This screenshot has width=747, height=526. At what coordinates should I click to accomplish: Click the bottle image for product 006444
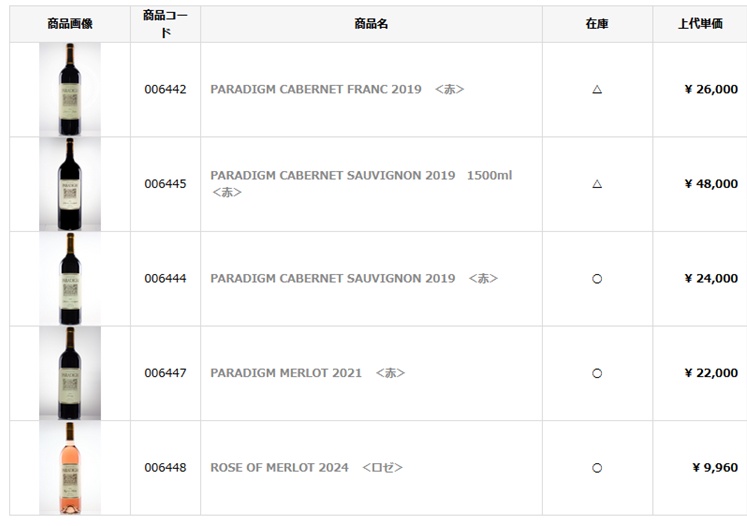[69, 278]
